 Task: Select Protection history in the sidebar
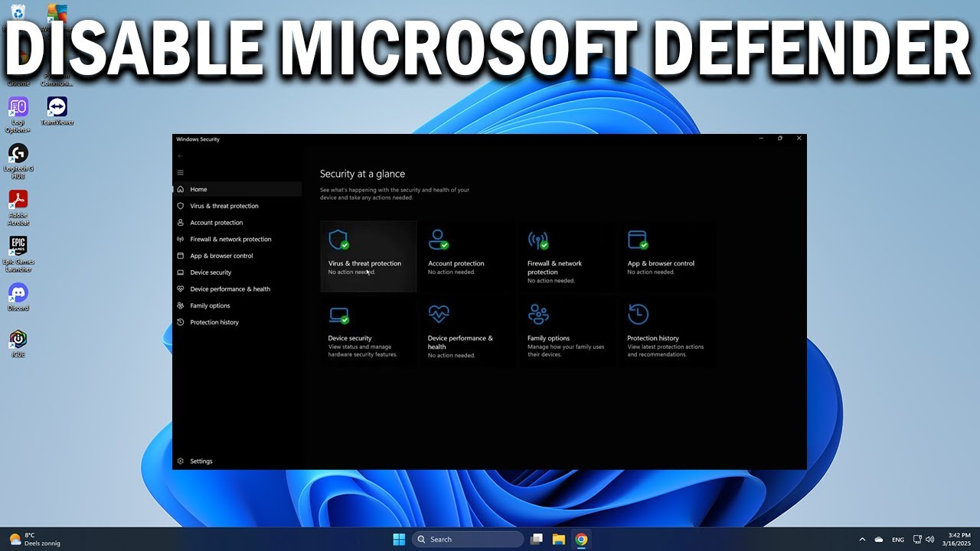click(x=237, y=322)
